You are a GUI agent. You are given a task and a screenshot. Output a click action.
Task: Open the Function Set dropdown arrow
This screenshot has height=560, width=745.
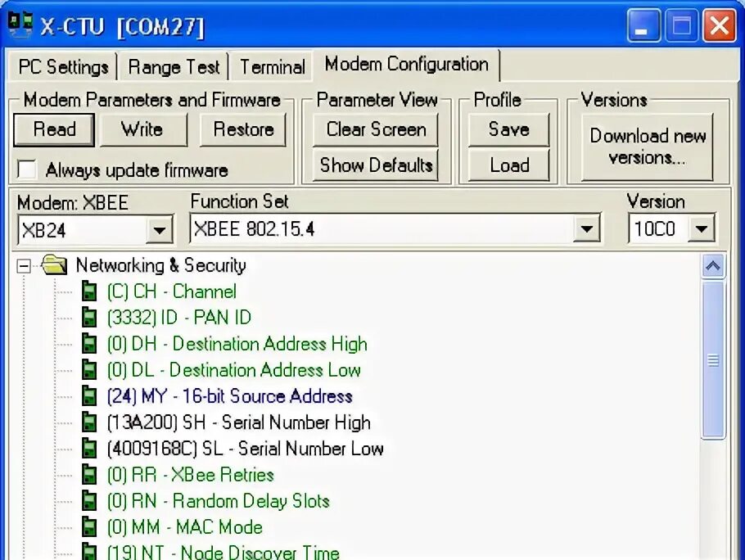pyautogui.click(x=586, y=229)
